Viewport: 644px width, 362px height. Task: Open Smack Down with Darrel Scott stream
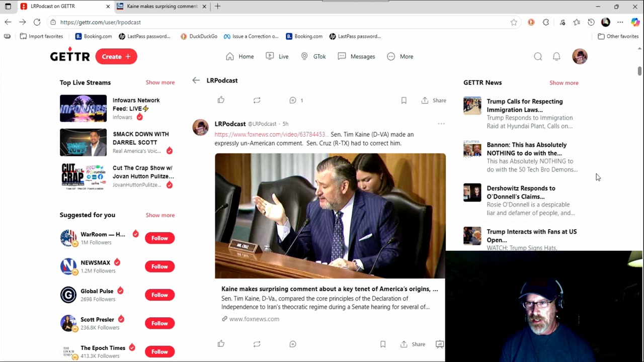pos(117,142)
